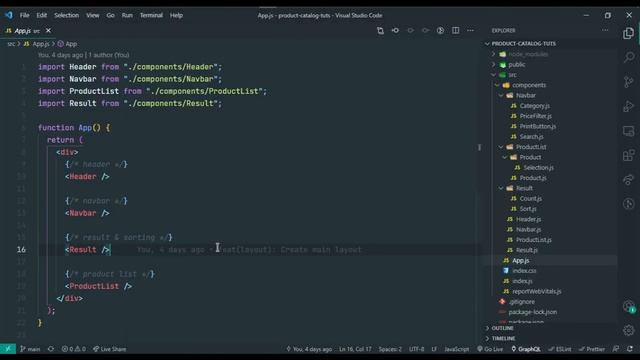Viewport: 640px width, 360px height.
Task: Click the main branch button
Action: (x=30, y=349)
